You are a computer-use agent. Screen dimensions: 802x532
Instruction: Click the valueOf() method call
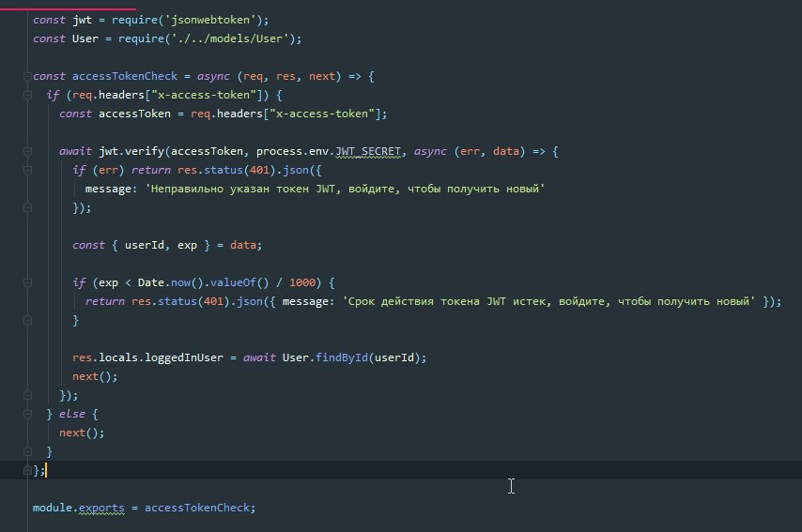pos(239,282)
